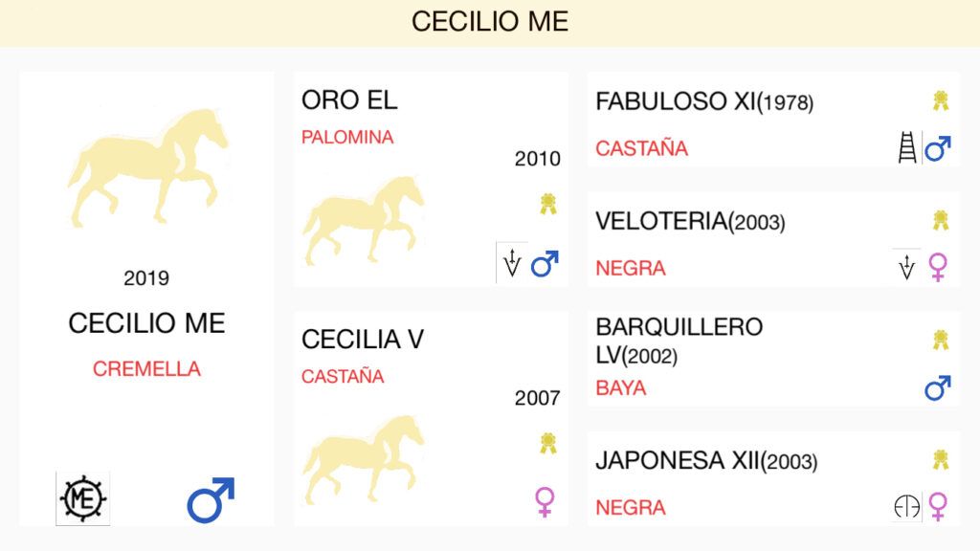Click Cecilio ME's cream horse silhouette
This screenshot has height=551, width=980.
click(x=147, y=167)
